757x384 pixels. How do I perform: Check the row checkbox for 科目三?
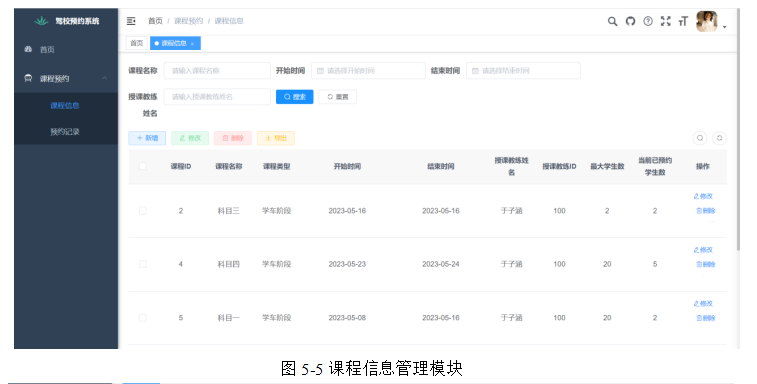click(x=142, y=211)
